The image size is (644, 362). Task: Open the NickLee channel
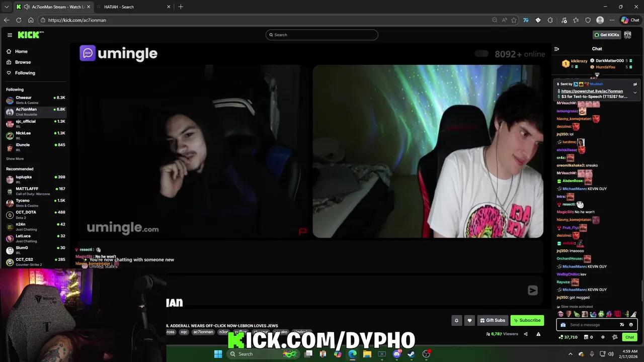click(35, 135)
